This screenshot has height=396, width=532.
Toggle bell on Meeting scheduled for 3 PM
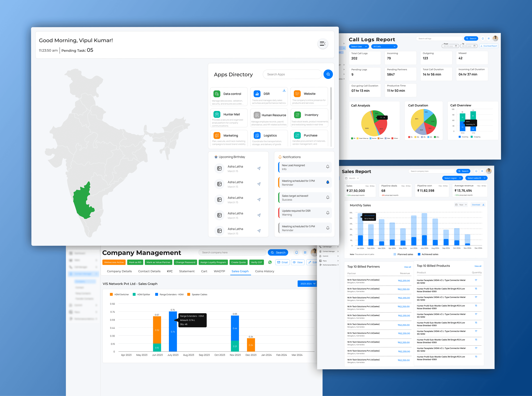click(x=327, y=182)
